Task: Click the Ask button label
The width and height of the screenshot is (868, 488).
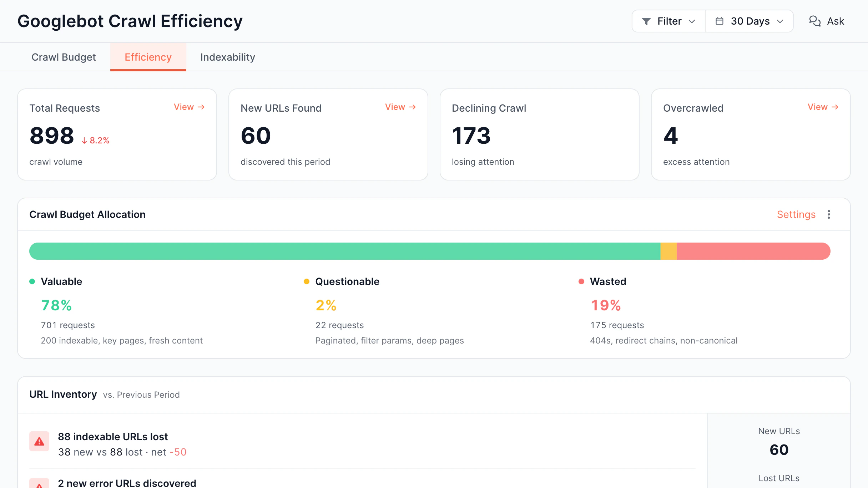Action: [x=836, y=21]
